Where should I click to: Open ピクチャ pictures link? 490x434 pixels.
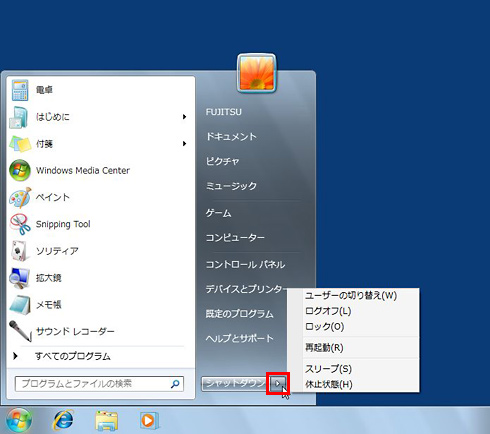pyautogui.click(x=222, y=161)
